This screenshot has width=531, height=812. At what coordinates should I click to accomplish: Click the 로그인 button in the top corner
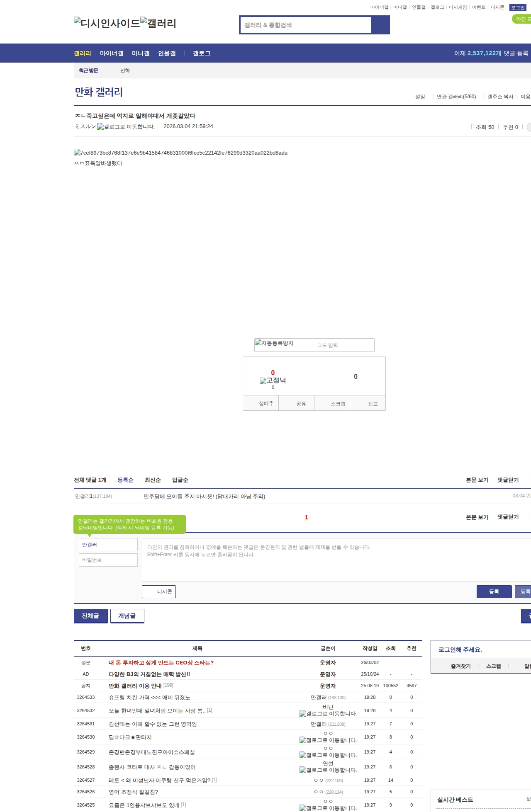tap(518, 7)
